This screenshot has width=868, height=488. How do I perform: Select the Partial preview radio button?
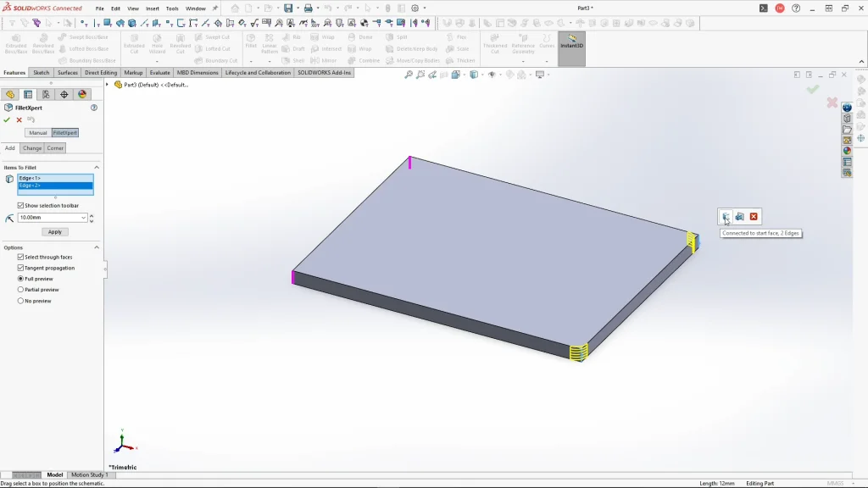(x=21, y=290)
